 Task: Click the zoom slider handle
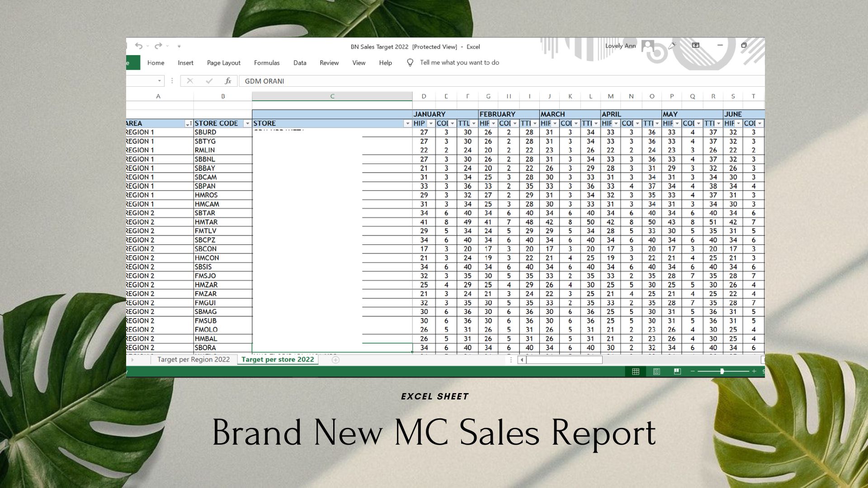(722, 371)
